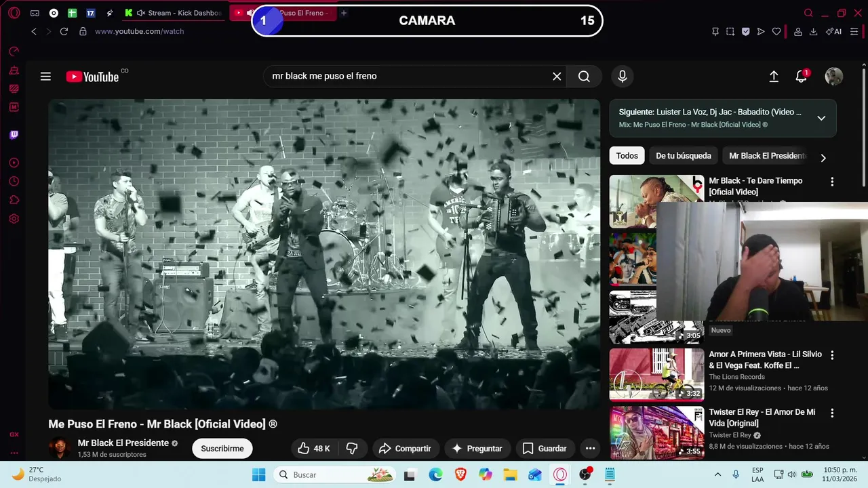Viewport: 868px width, 488px height.
Task: Open History clock icon in sidebar
Action: (x=14, y=182)
